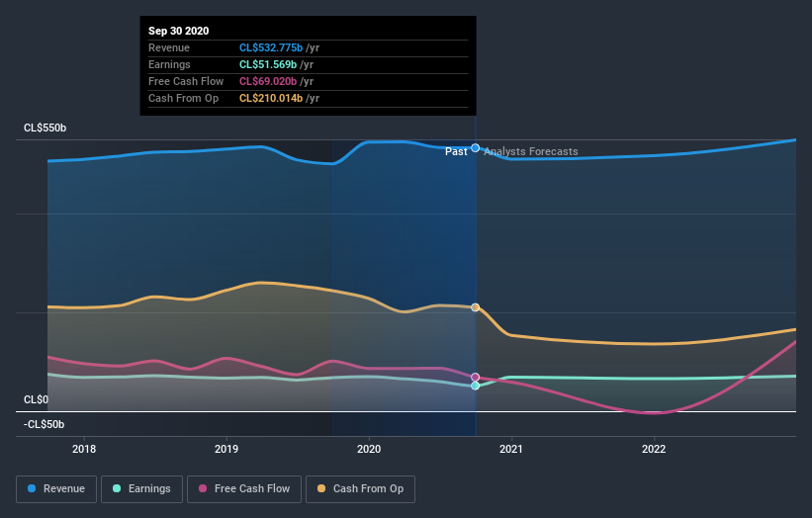The height and width of the screenshot is (518, 812).
Task: Click the CL$69.020b free cash flow value
Action: coord(268,81)
